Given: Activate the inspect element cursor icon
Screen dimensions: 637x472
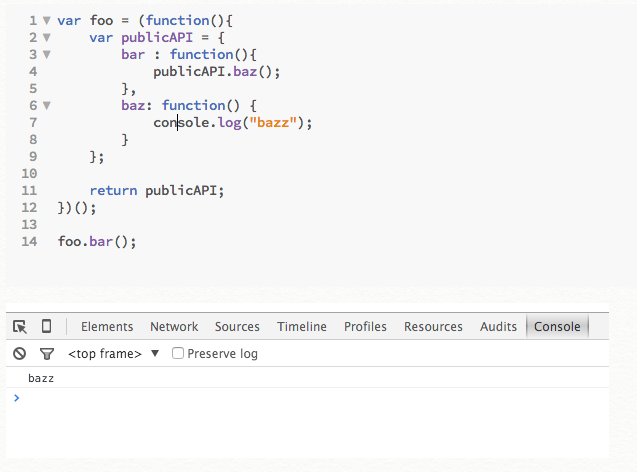Looking at the screenshot, I should 20,327.
